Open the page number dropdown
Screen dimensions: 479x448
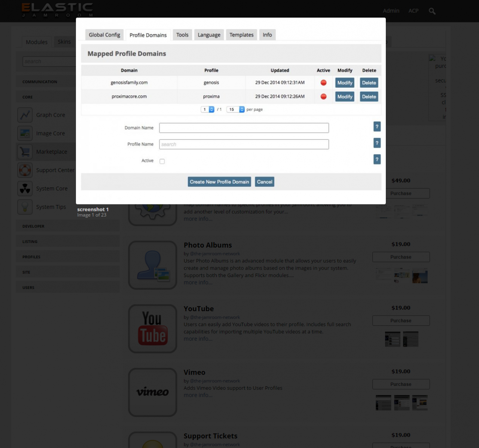pos(207,110)
